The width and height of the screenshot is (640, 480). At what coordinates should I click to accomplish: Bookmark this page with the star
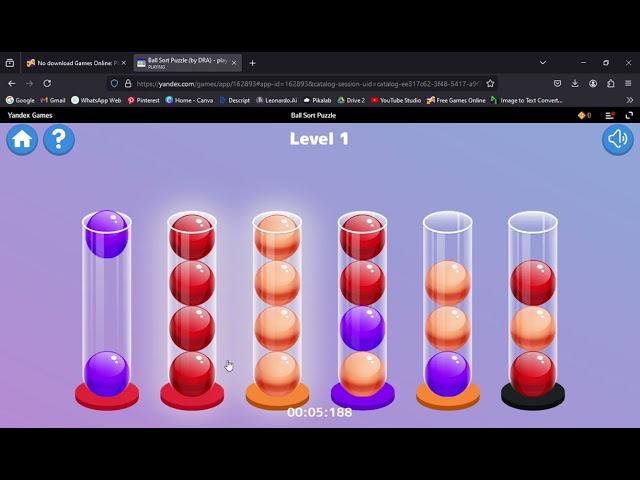tap(490, 84)
